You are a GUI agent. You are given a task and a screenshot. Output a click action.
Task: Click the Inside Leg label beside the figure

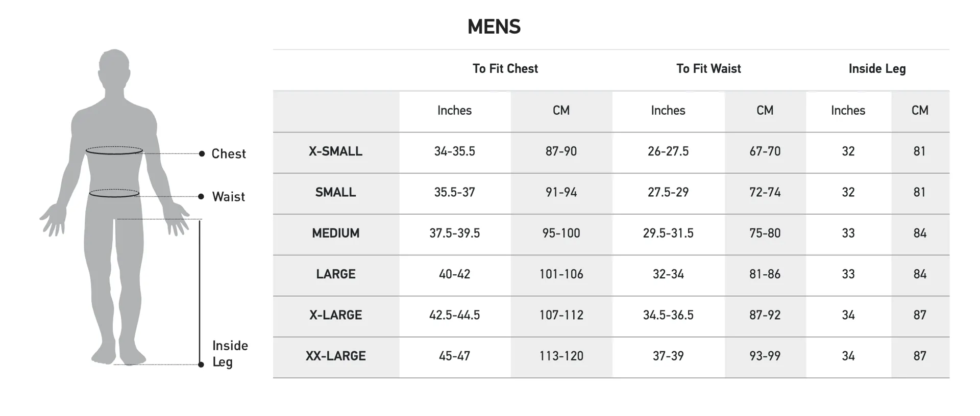(x=230, y=354)
